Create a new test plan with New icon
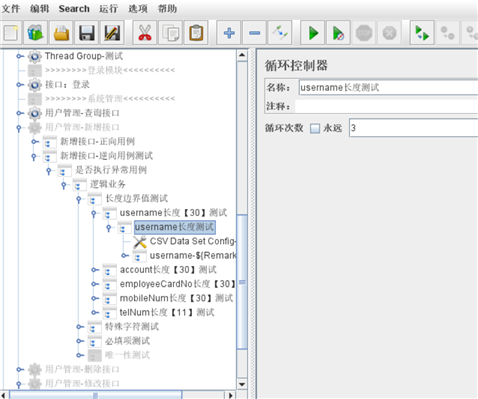 [x=12, y=33]
